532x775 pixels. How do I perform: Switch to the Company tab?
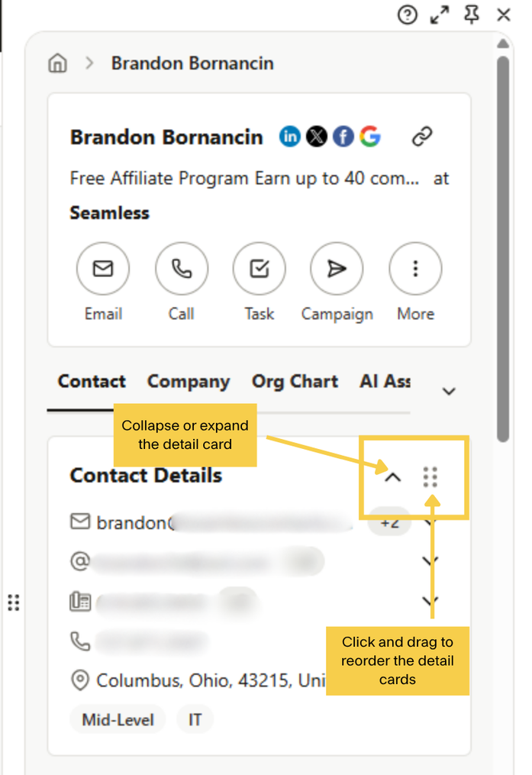[x=189, y=382]
